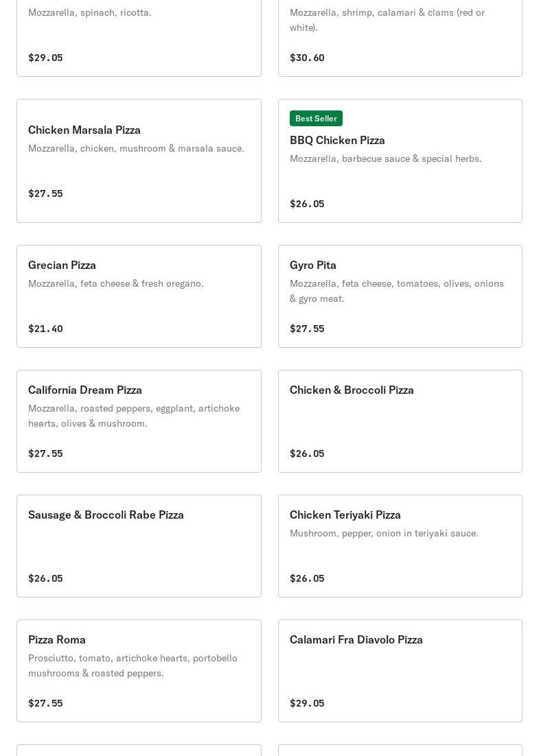Select the California Dream Pizza card
The width and height of the screenshot is (539, 756).
point(139,421)
